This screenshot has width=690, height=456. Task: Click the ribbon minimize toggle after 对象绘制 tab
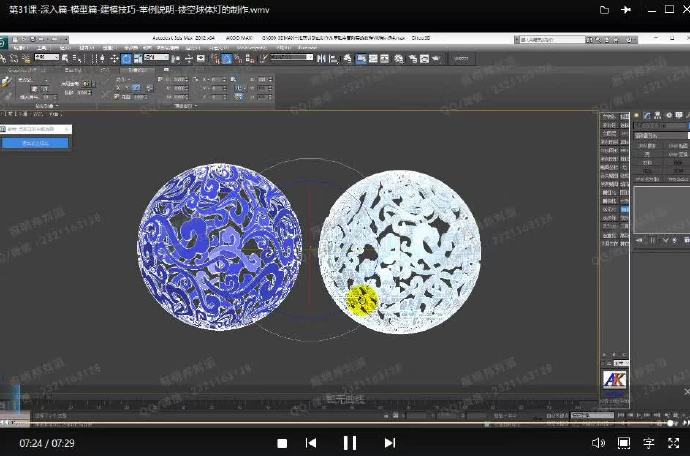(x=166, y=70)
